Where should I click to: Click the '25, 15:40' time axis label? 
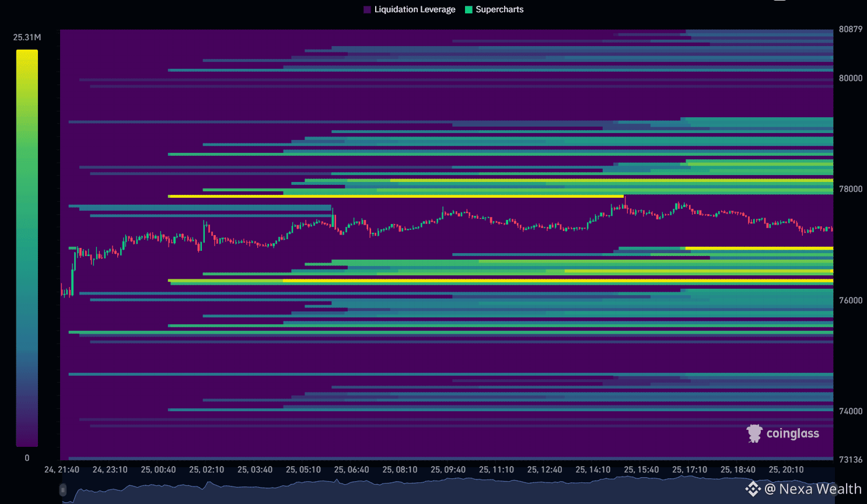[641, 470]
